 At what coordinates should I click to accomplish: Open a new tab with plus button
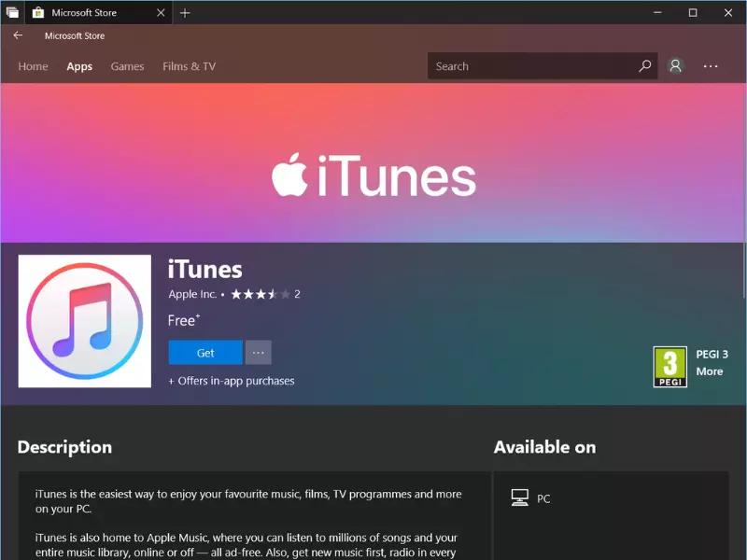click(x=185, y=13)
